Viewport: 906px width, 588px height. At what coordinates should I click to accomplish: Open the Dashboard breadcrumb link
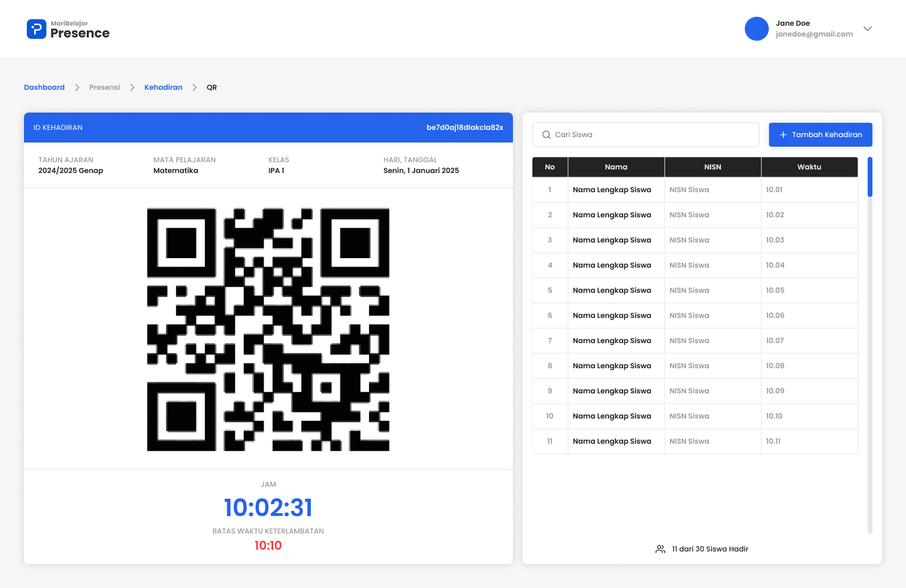(44, 87)
